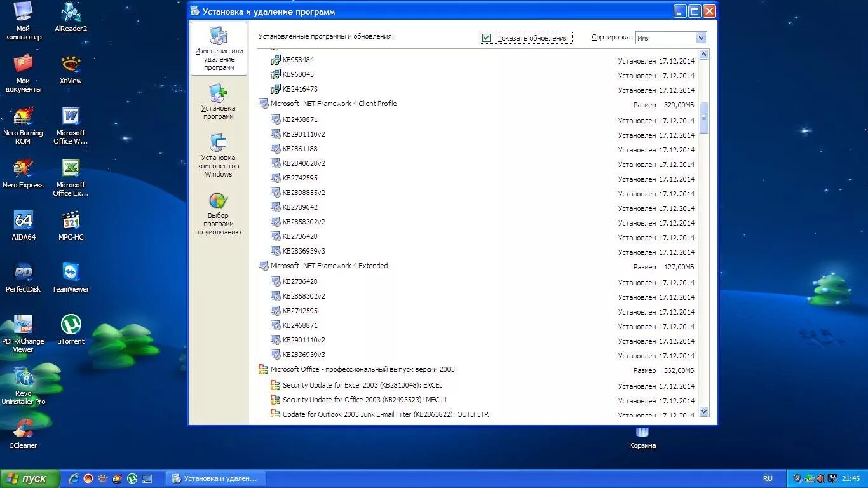Click the network connection tray icon

pyautogui.click(x=832, y=478)
